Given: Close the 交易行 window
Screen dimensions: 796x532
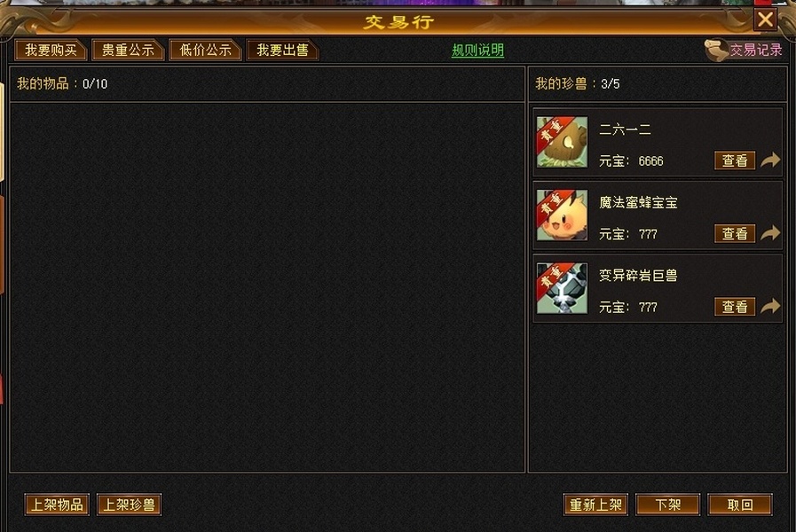Looking at the screenshot, I should (x=765, y=20).
